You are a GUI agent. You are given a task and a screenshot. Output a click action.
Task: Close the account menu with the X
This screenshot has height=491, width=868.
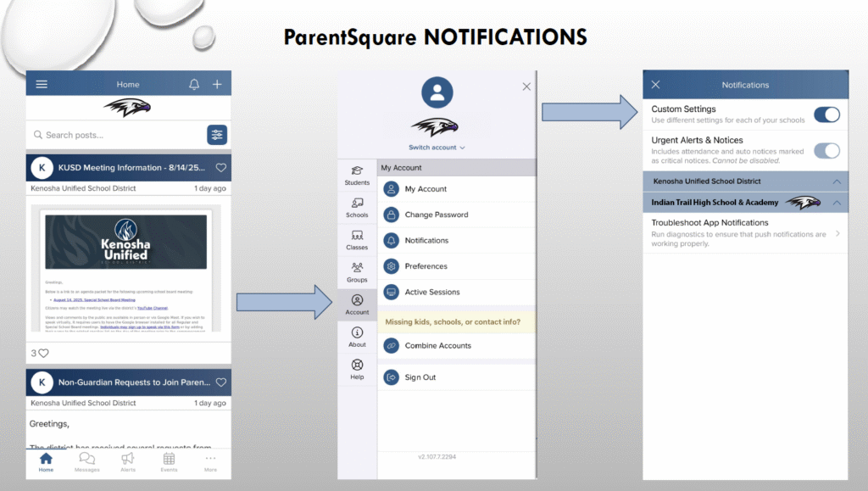[x=526, y=86]
